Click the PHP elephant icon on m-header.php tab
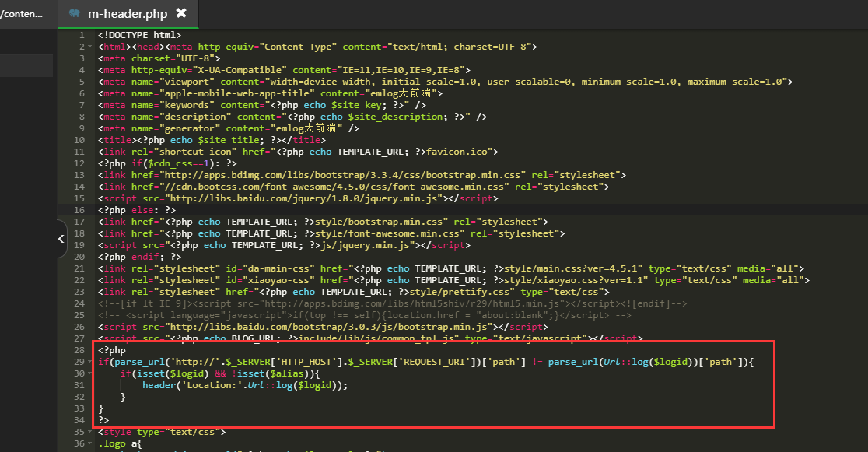The image size is (868, 452). (75, 13)
